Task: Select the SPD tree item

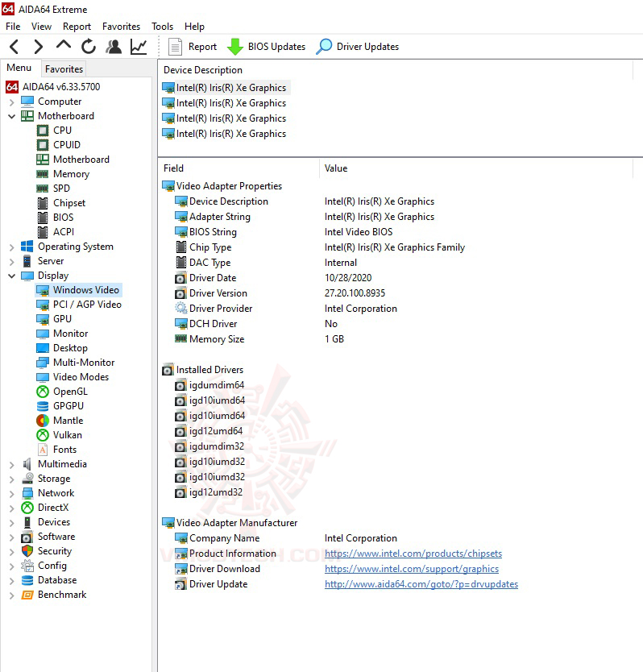Action: pos(61,189)
